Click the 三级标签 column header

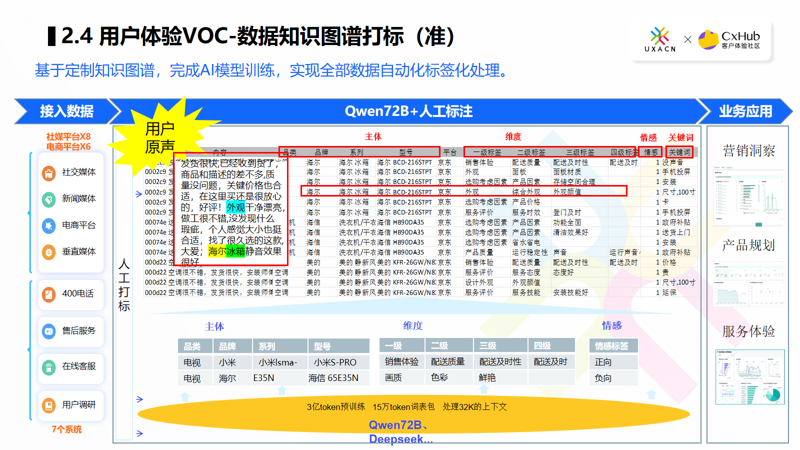click(x=580, y=152)
